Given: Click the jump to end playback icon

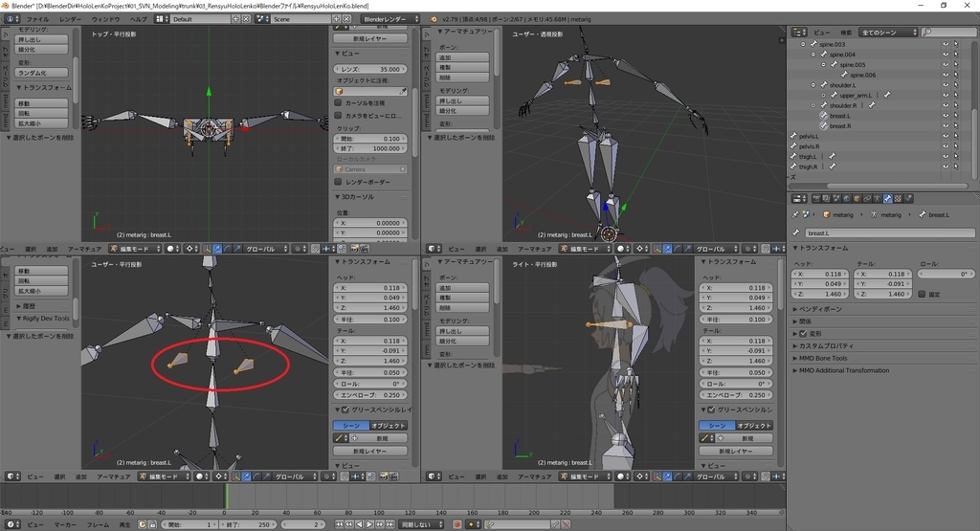Looking at the screenshot, I should tap(390, 524).
